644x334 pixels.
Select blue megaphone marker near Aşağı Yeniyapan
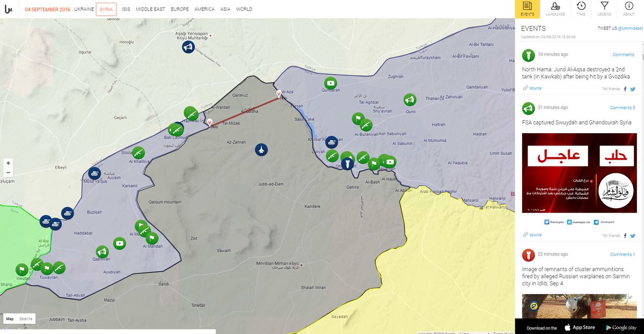coord(188,48)
